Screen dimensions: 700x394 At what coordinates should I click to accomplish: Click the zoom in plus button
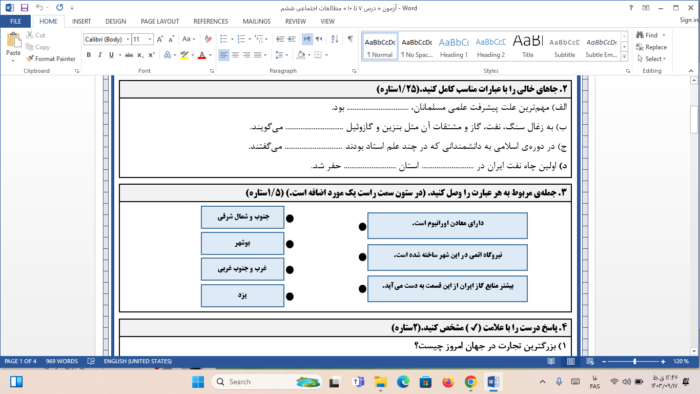(663, 361)
